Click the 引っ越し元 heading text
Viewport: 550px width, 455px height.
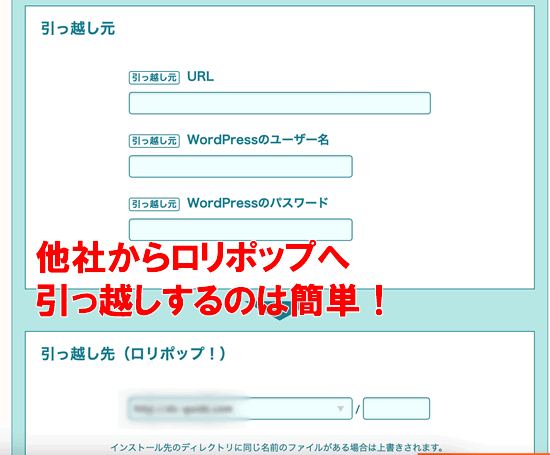[x=78, y=29]
